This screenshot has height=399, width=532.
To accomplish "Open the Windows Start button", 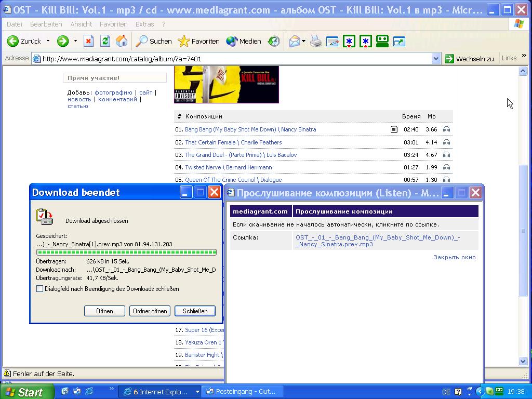I will [x=27, y=392].
